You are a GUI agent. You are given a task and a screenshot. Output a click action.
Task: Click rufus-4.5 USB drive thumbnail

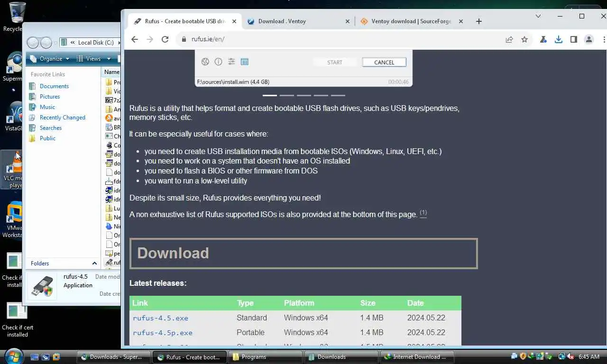42,286
